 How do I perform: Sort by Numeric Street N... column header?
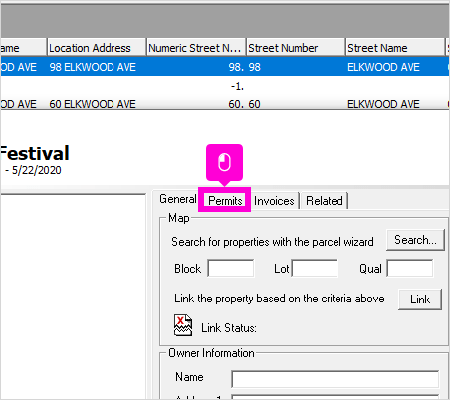196,48
